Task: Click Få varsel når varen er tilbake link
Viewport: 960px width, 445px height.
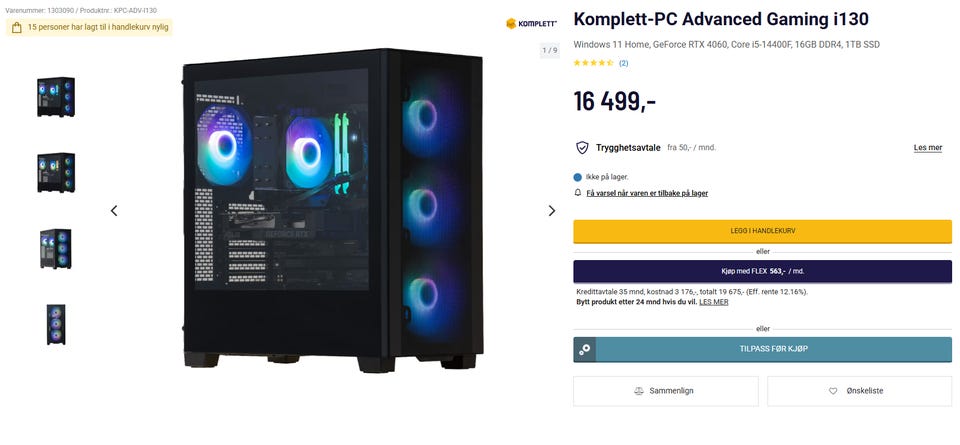Action: tap(647, 193)
